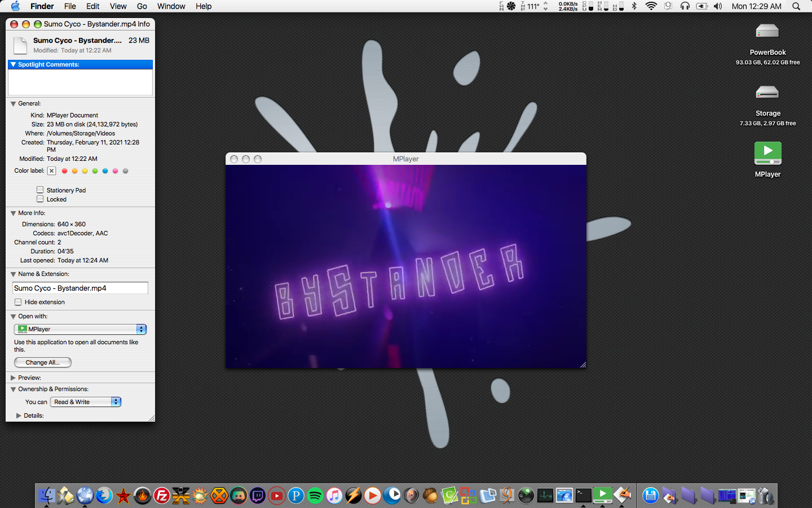Select the blue color label
This screenshot has height=508, width=812.
[x=105, y=171]
